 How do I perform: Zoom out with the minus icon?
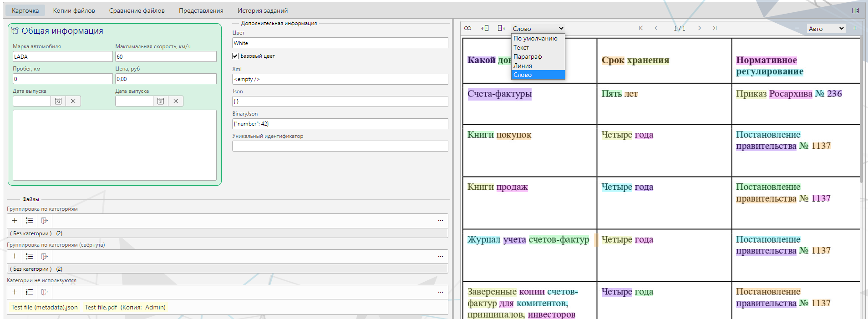[x=797, y=28]
